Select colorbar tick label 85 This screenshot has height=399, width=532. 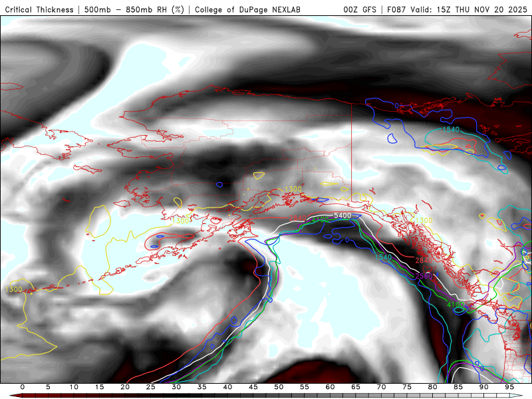click(458, 387)
